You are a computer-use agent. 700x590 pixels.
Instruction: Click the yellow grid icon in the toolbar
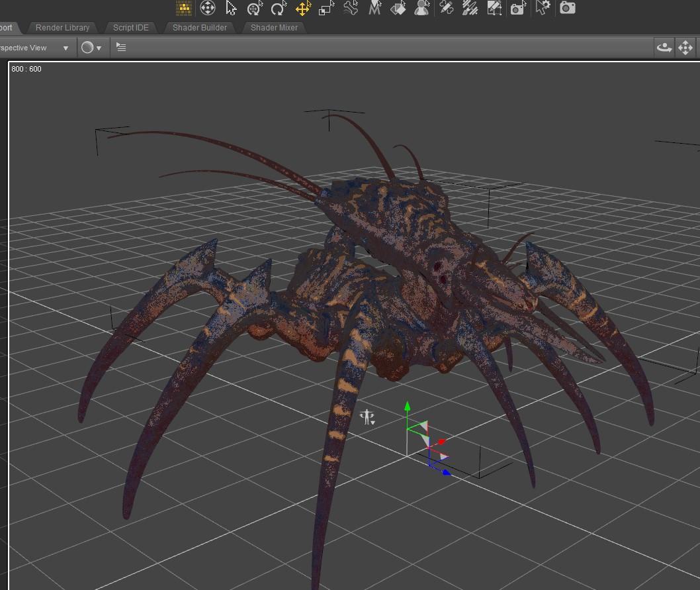184,7
